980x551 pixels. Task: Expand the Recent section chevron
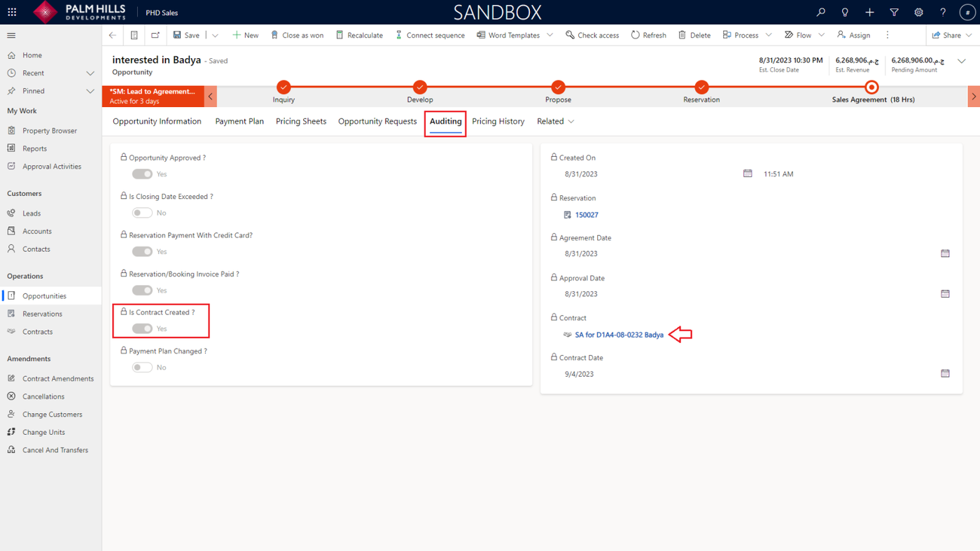pos(90,73)
